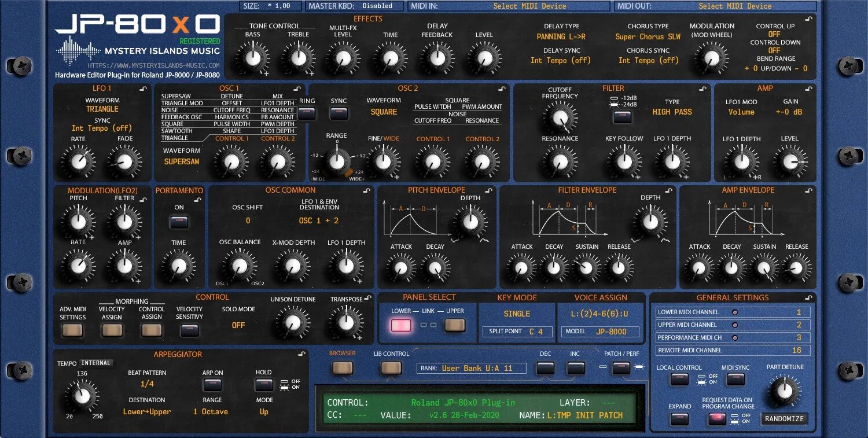
Task: Click the lock icon in the AMP panel
Action: click(x=808, y=89)
